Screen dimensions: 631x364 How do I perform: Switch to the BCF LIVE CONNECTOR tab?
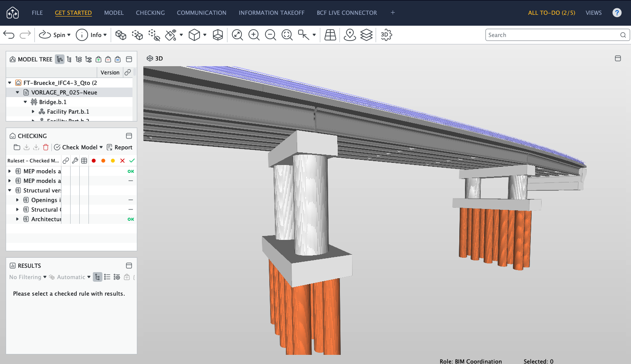[x=347, y=13]
